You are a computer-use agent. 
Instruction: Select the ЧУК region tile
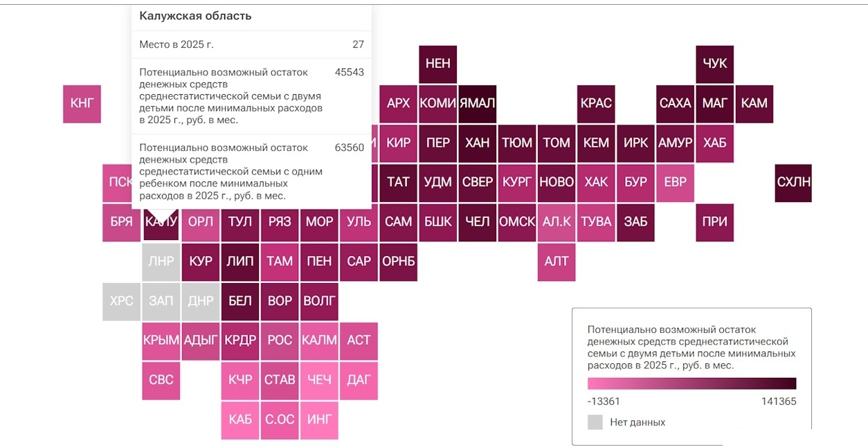tap(714, 64)
